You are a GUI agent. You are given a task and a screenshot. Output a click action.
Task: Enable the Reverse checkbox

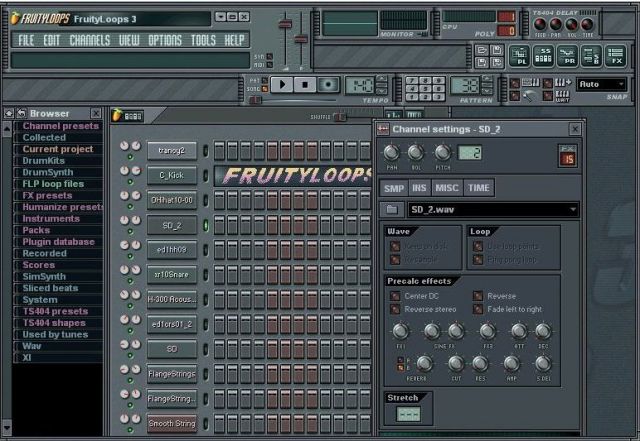pyautogui.click(x=477, y=296)
